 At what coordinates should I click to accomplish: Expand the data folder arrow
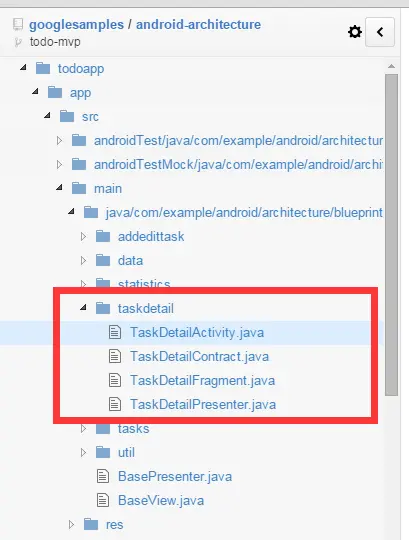pos(83,261)
